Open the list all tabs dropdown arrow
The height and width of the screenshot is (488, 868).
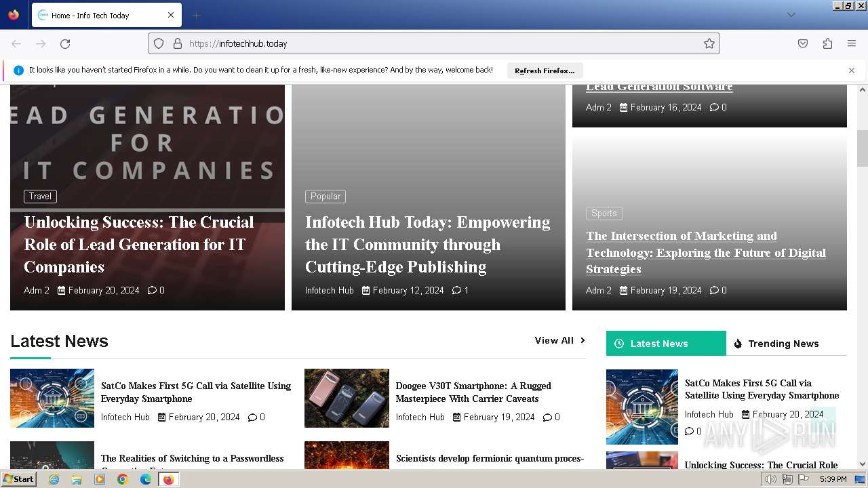pos(791,15)
